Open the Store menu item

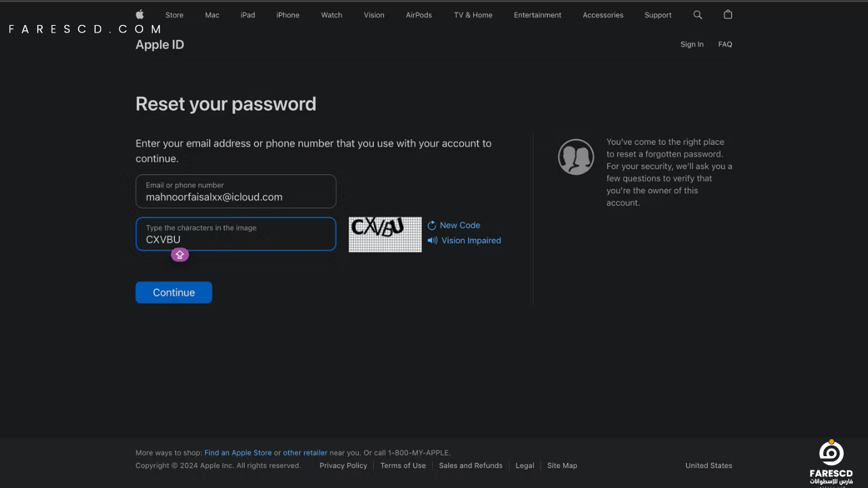click(x=174, y=15)
